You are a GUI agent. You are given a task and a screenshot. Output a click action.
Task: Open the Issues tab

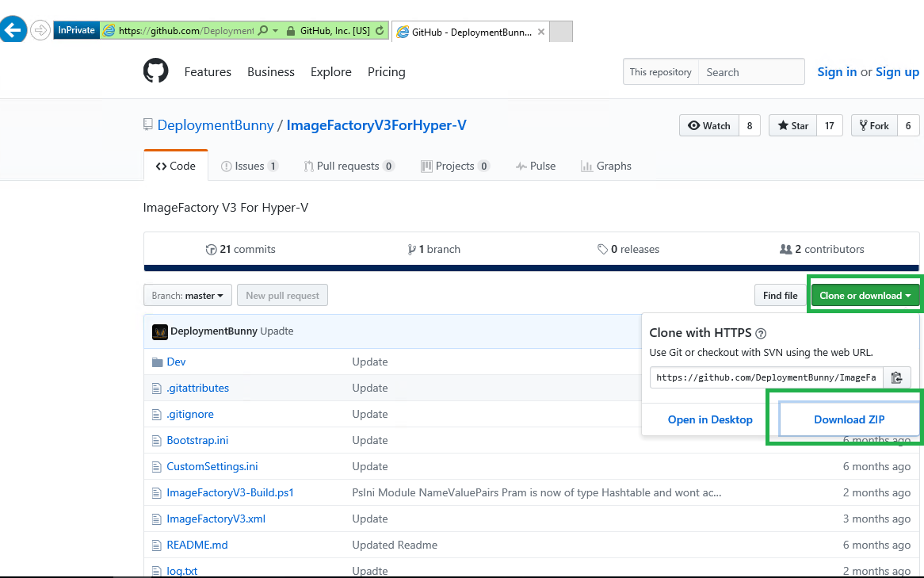tap(250, 167)
